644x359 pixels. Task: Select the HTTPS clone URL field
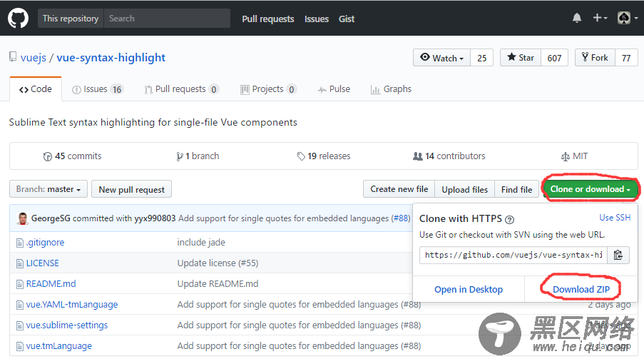pos(513,255)
